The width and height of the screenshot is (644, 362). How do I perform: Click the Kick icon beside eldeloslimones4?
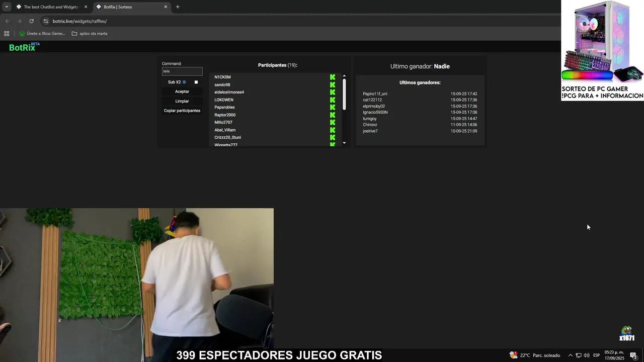click(x=333, y=93)
